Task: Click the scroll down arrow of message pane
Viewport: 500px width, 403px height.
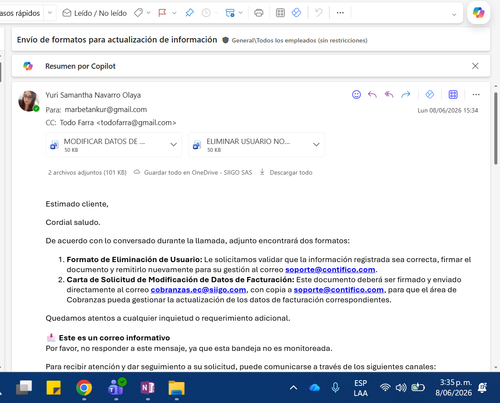Action: click(496, 367)
